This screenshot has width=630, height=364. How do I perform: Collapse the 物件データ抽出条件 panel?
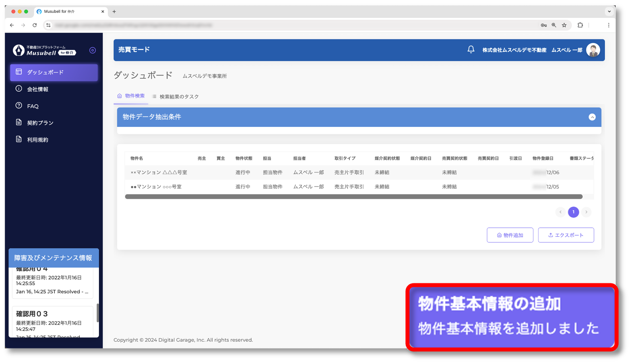click(592, 117)
